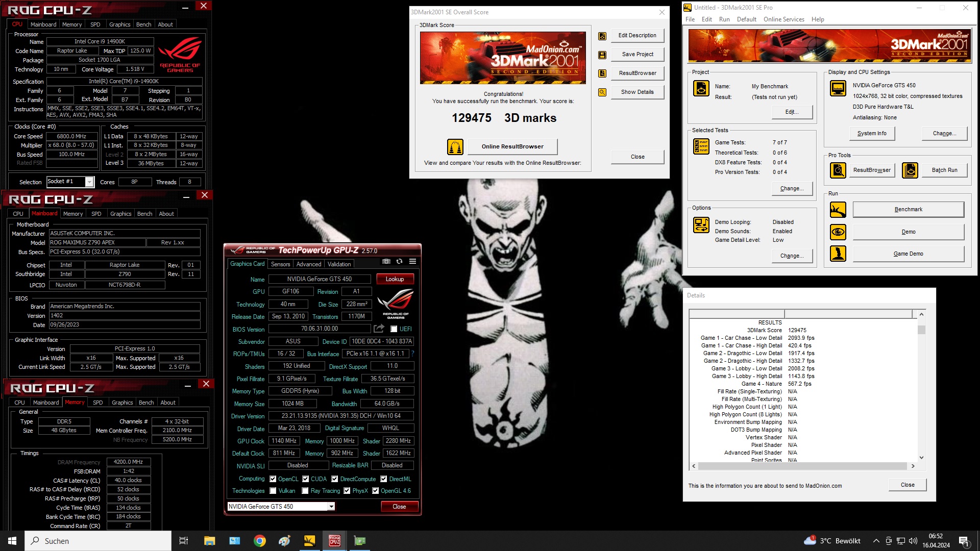Click the Game Demo icon

tap(838, 254)
